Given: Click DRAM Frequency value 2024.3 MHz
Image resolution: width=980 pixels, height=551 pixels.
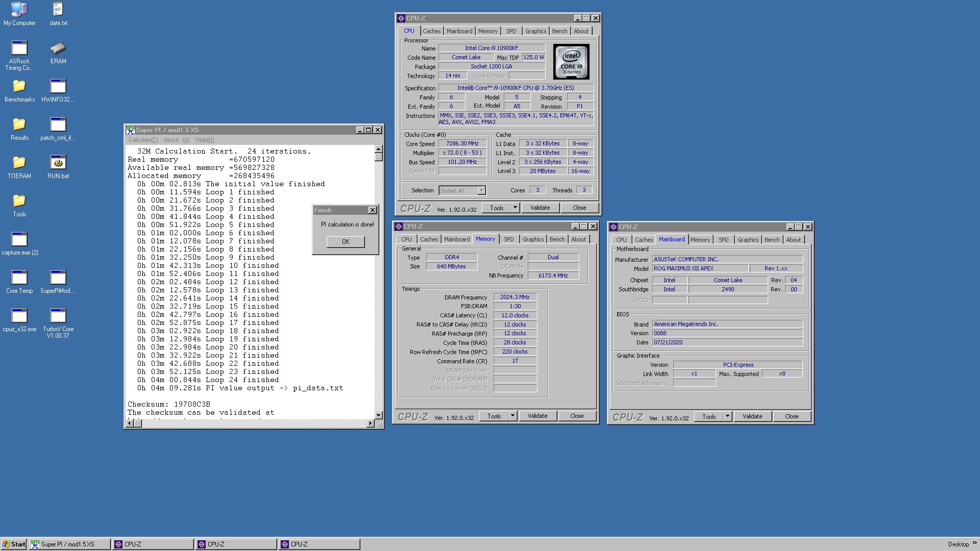Looking at the screenshot, I should tap(515, 297).
